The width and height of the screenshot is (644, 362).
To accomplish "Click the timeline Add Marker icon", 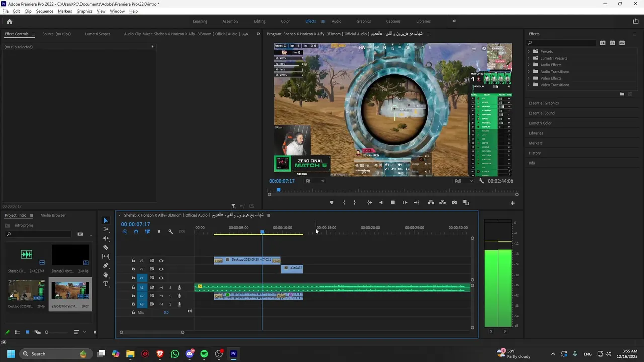I will [159, 232].
